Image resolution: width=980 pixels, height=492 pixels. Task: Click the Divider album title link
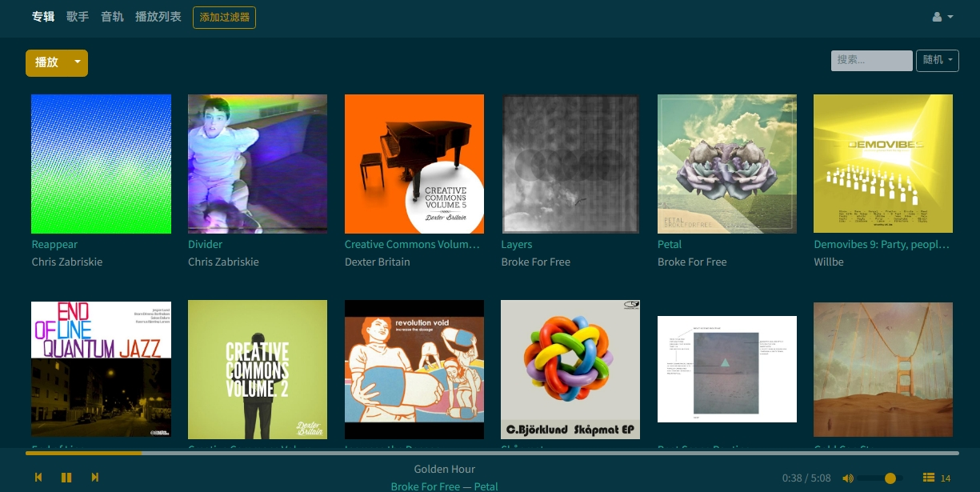click(205, 245)
